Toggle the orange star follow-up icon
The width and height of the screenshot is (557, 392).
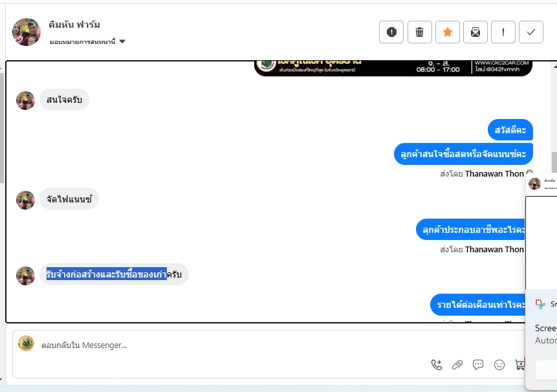pos(448,32)
